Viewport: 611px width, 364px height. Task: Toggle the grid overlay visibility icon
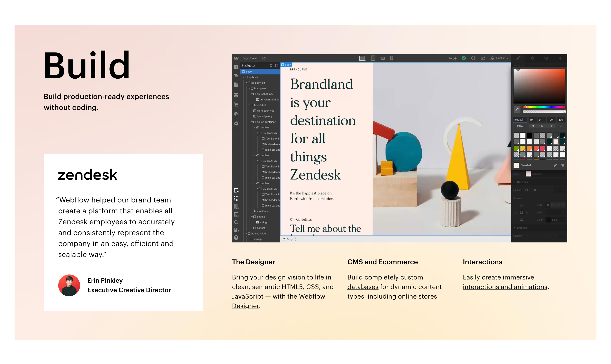pyautogui.click(x=236, y=207)
